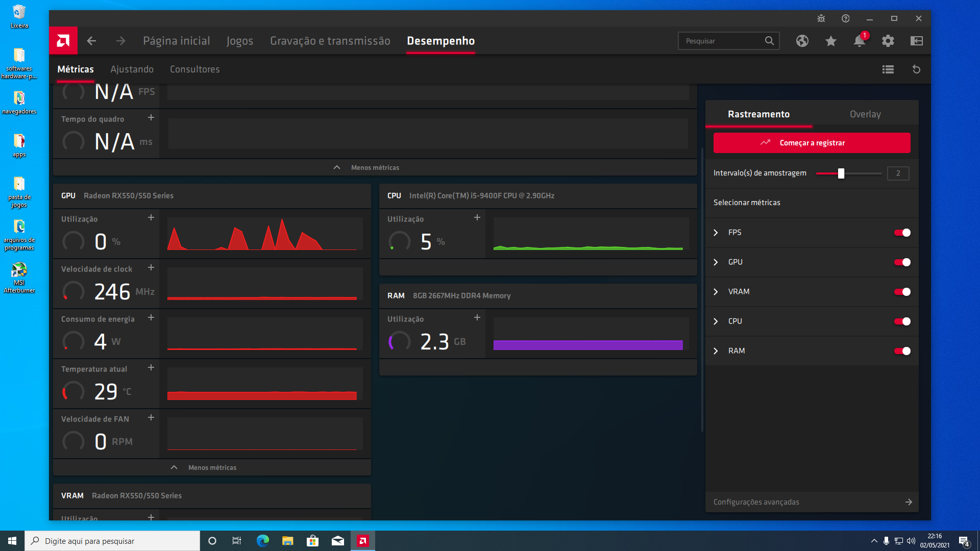This screenshot has height=551, width=980.
Task: Toggle RAM metric tracking off
Action: [902, 351]
